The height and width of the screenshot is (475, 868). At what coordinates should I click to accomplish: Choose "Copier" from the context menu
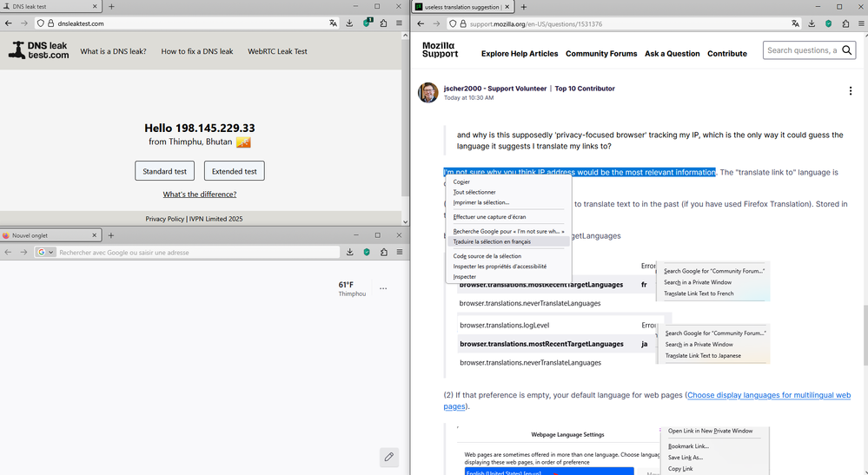[461, 182]
